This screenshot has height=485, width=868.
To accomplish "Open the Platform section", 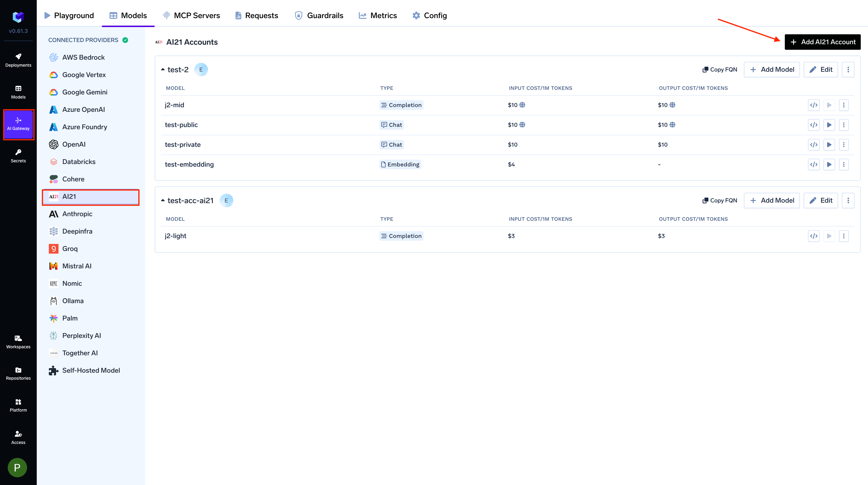I will (18, 405).
